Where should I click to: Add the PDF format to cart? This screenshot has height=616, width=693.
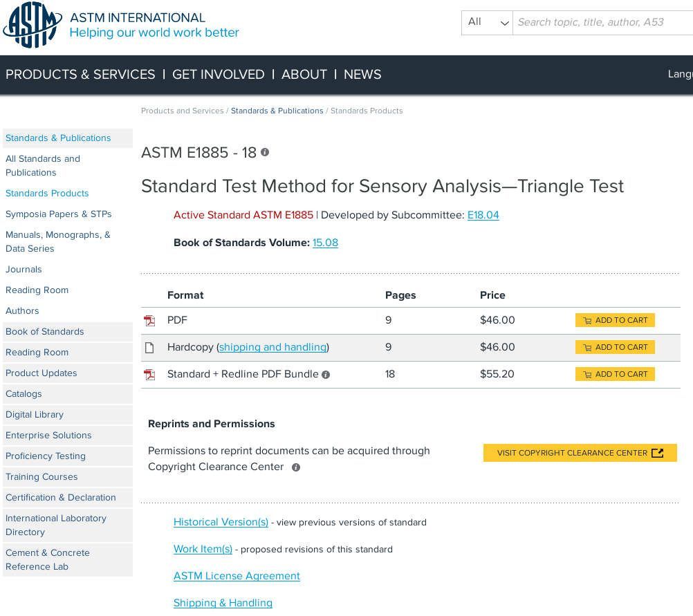tap(615, 320)
